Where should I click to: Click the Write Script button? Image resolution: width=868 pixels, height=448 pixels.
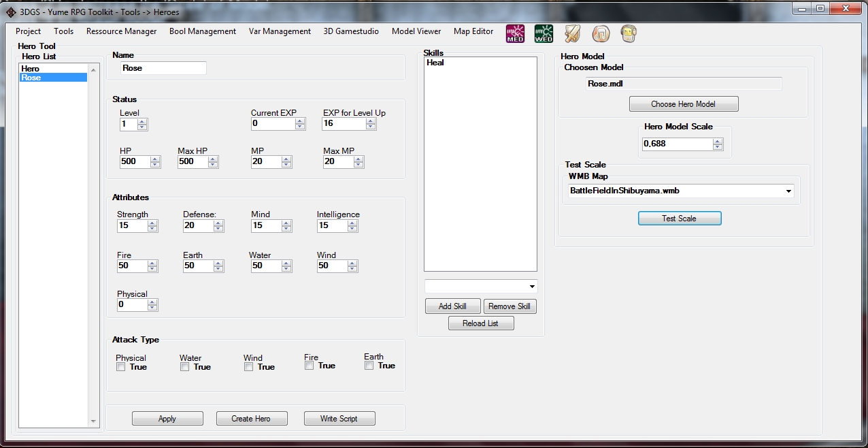pyautogui.click(x=339, y=419)
